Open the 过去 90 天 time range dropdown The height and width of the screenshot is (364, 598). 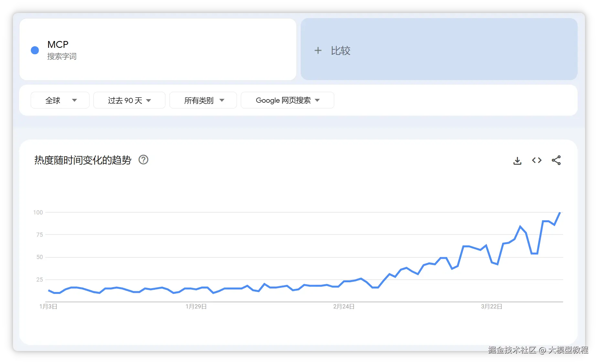coord(129,100)
